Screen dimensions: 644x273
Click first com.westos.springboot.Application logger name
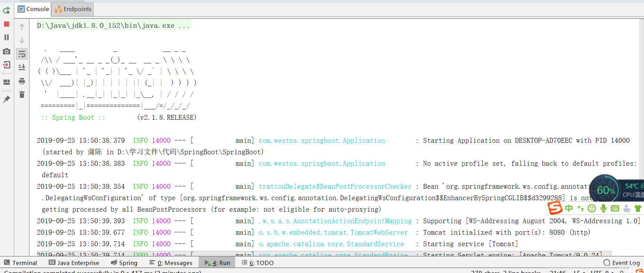tap(322, 141)
